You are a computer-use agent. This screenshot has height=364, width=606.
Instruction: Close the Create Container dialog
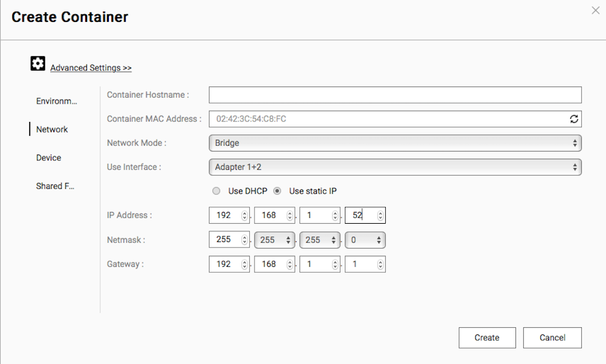pyautogui.click(x=595, y=11)
